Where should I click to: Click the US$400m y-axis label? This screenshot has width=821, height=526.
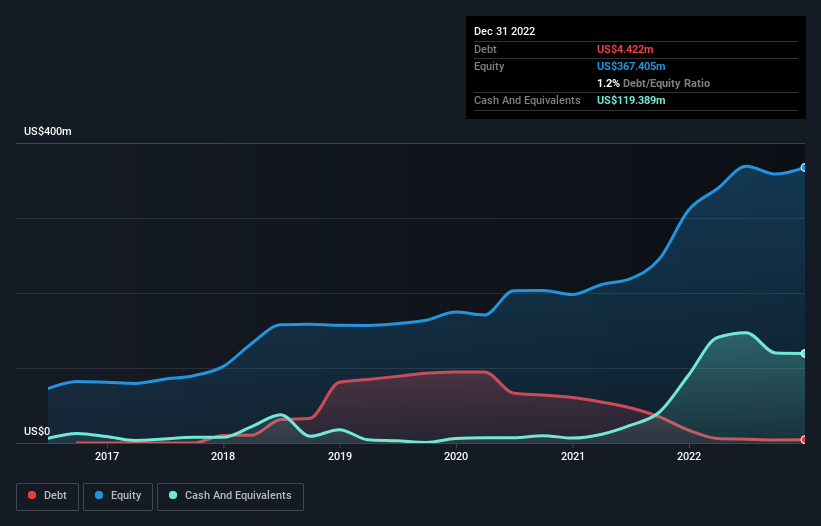point(48,131)
